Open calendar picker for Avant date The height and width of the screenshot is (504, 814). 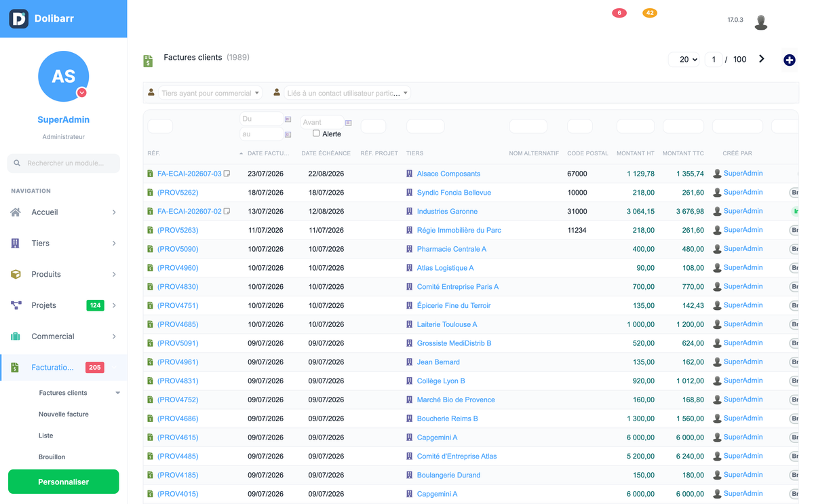348,123
